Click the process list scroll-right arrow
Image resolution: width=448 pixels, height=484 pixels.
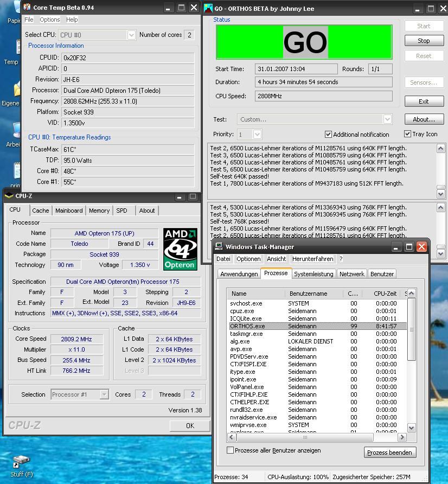[x=402, y=437]
